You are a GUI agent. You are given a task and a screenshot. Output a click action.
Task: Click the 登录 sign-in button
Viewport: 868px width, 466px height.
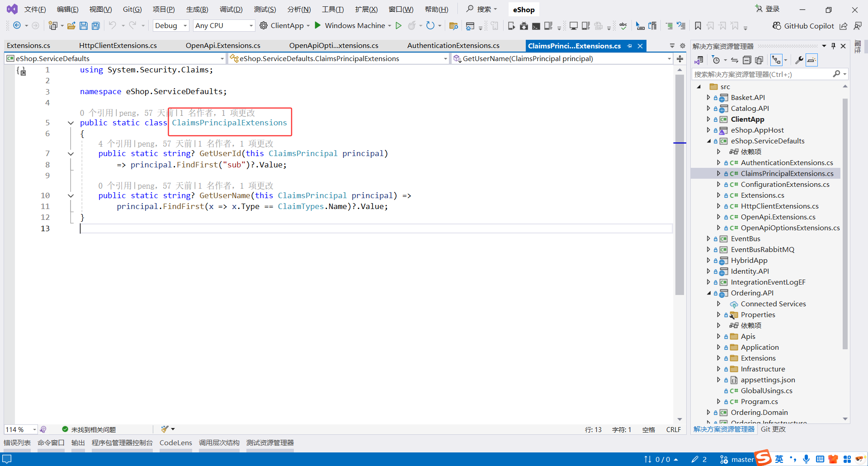[768, 9]
